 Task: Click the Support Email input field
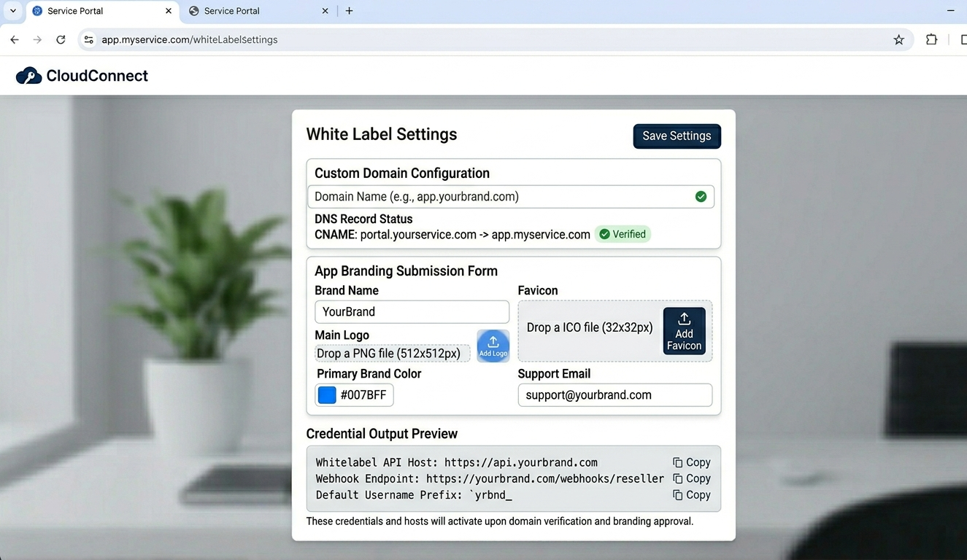(x=615, y=394)
